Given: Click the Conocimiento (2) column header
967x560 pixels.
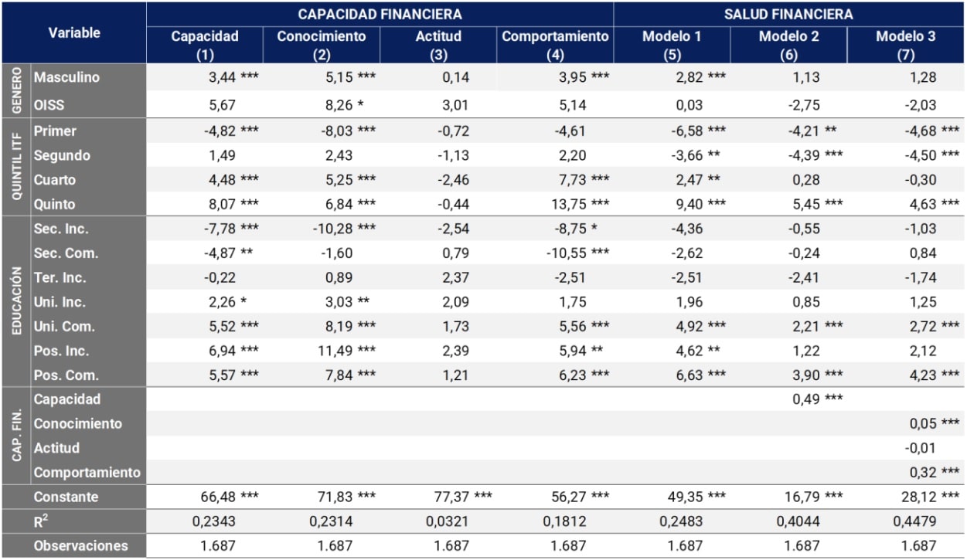Looking at the screenshot, I should [322, 45].
